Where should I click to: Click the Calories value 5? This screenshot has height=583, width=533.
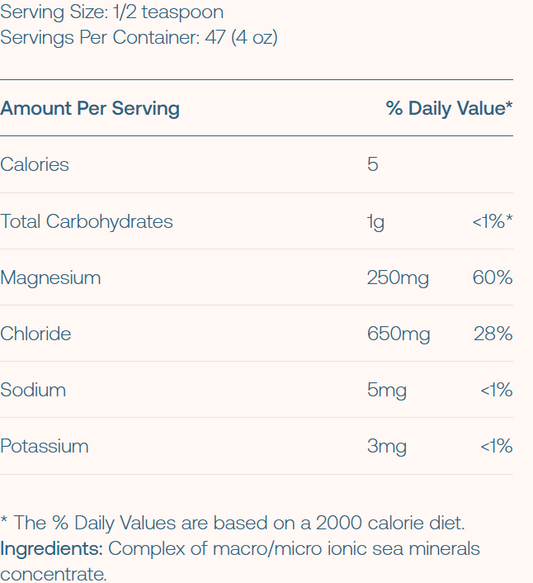click(373, 164)
